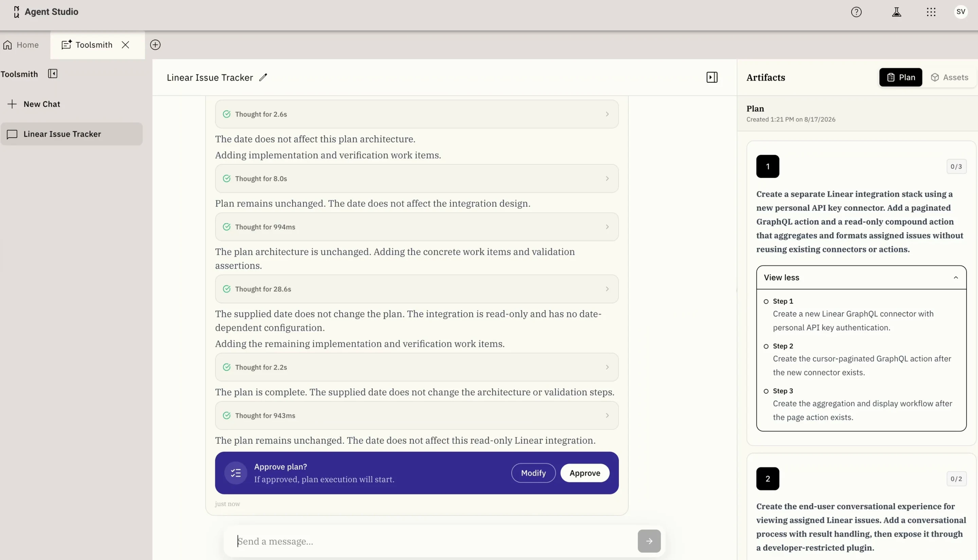Open the SV user avatar
Image resolution: width=978 pixels, height=560 pixels.
coord(961,12)
